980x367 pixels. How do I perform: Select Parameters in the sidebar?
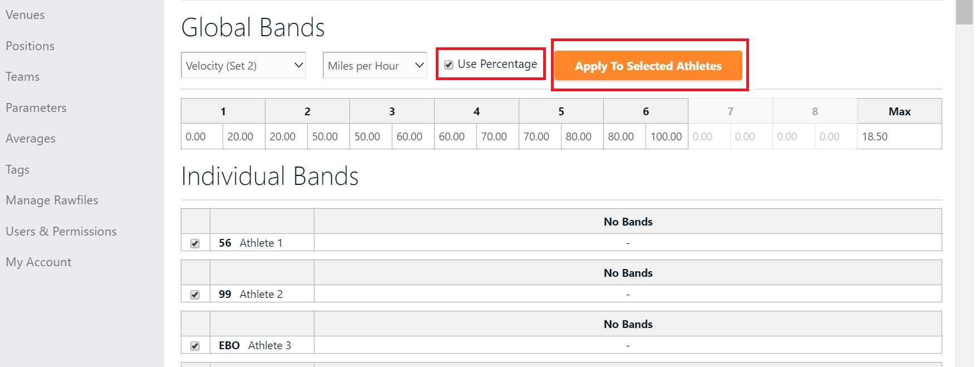click(36, 108)
